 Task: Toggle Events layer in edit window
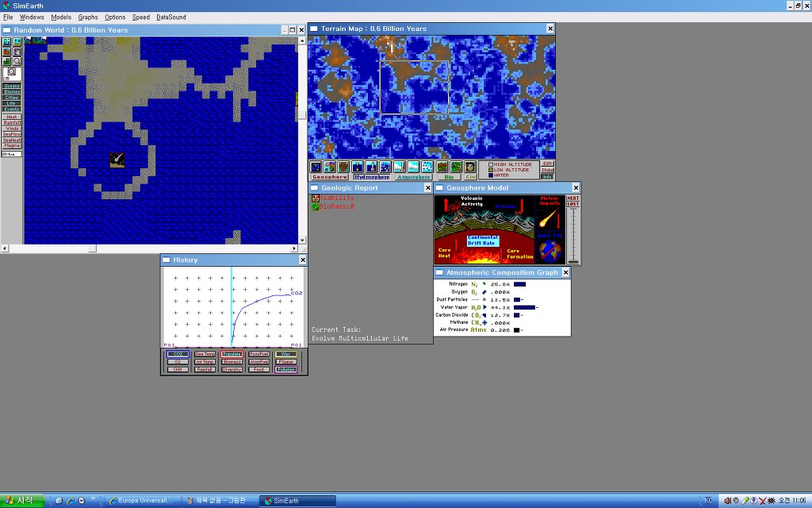[11, 109]
